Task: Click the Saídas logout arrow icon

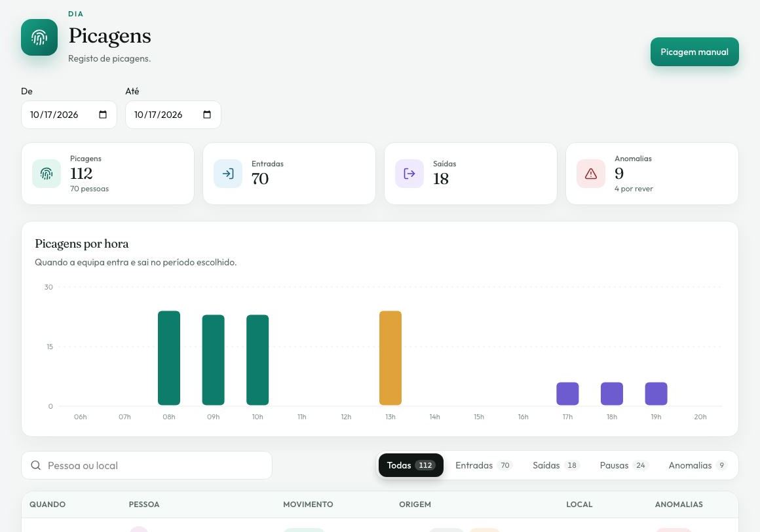Action: pos(409,174)
